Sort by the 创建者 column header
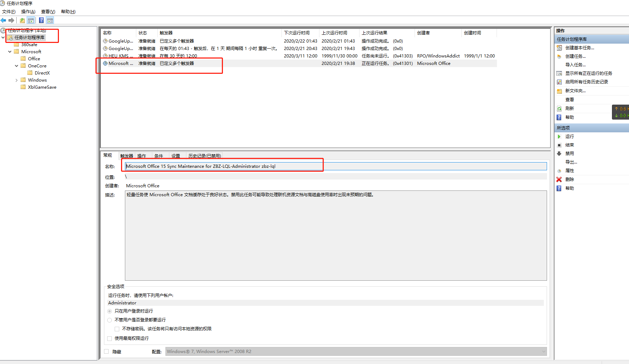The image size is (629, 364). tap(439, 33)
